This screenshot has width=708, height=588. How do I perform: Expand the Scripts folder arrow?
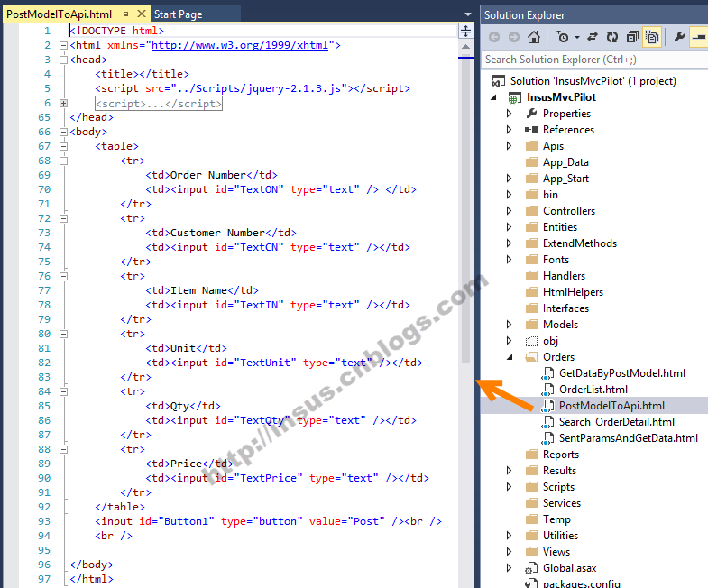(x=509, y=487)
